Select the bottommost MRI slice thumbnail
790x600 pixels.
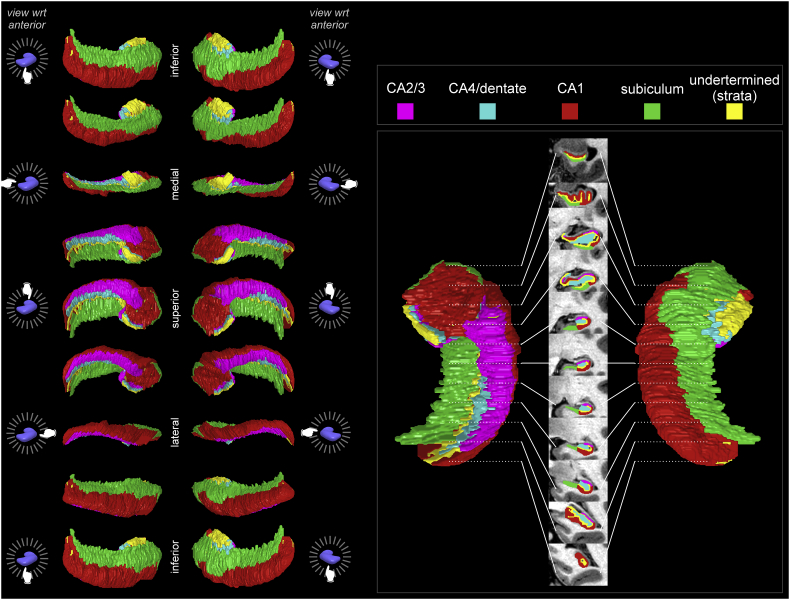tap(579, 562)
